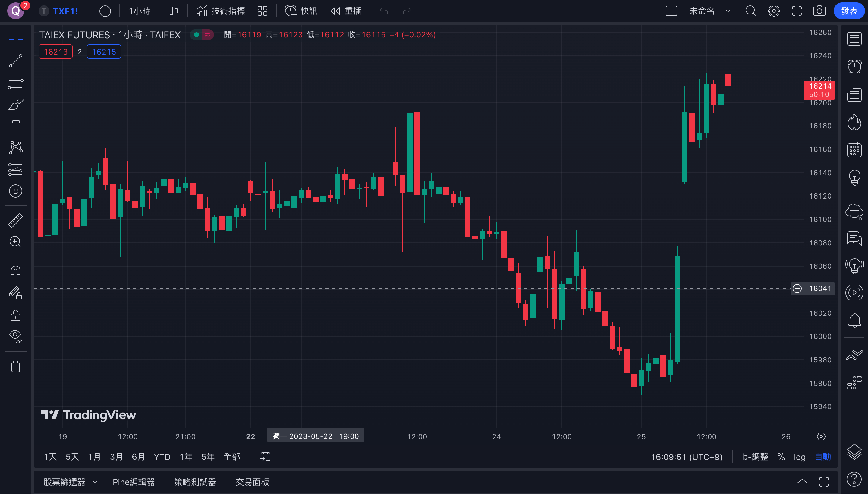
Task: Toggle hide all drawings eye icon
Action: click(16, 336)
